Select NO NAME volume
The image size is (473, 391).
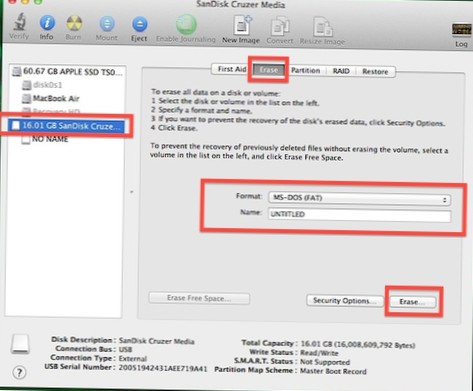(45, 139)
